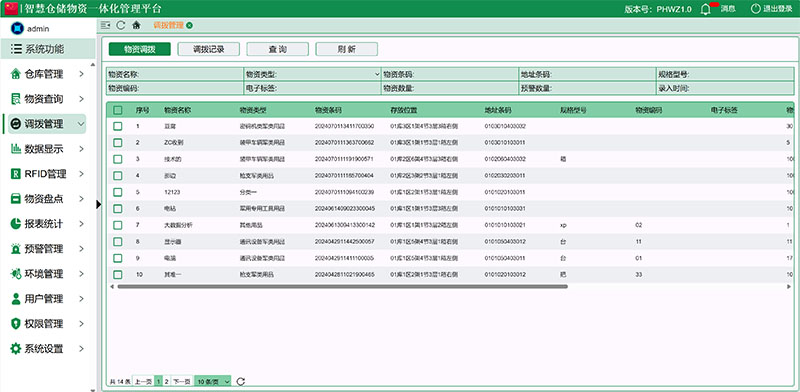
Task: Open the 10条/页 page size dropdown
Action: (213, 381)
